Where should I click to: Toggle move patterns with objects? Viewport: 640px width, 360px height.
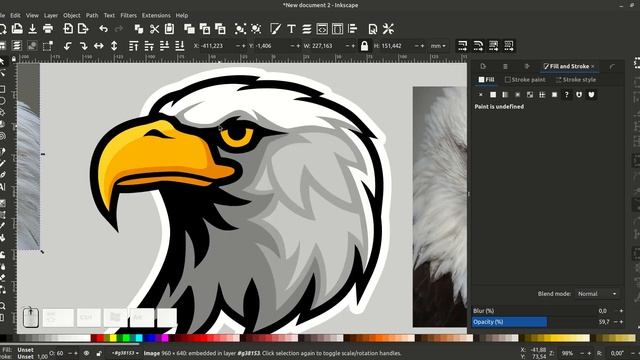[509, 46]
